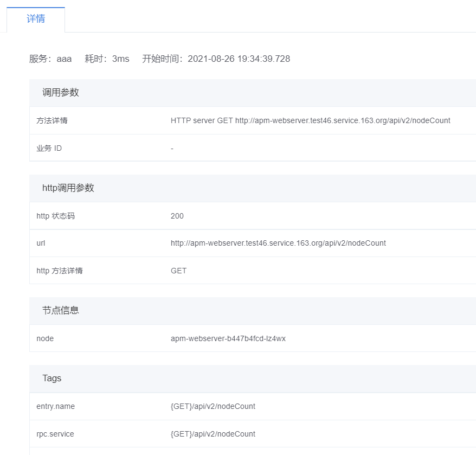Click the entry.name tag value
Screen dimensions: 476x455
coord(213,407)
